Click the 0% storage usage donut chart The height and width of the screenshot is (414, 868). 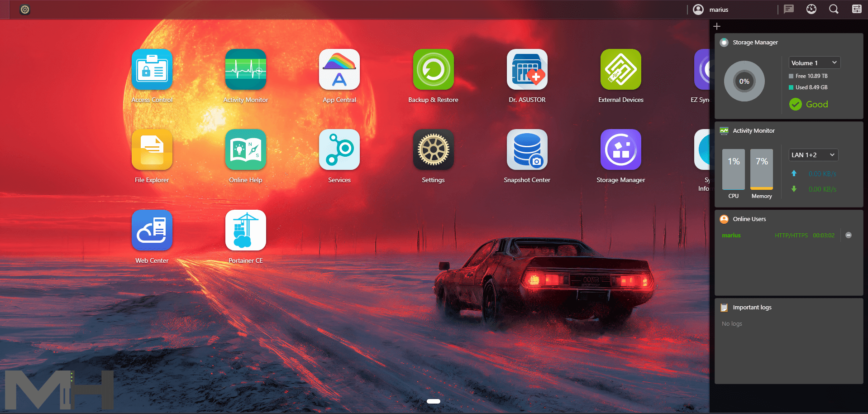744,82
